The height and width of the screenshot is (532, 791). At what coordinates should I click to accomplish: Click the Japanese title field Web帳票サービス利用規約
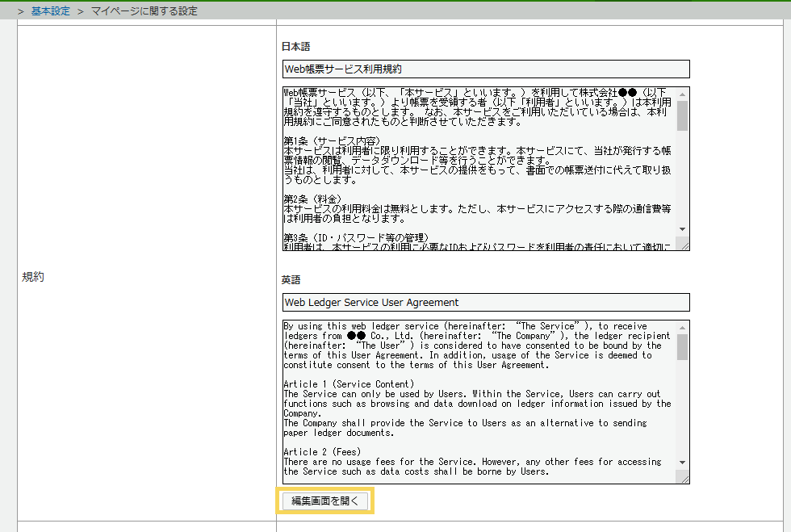[485, 69]
